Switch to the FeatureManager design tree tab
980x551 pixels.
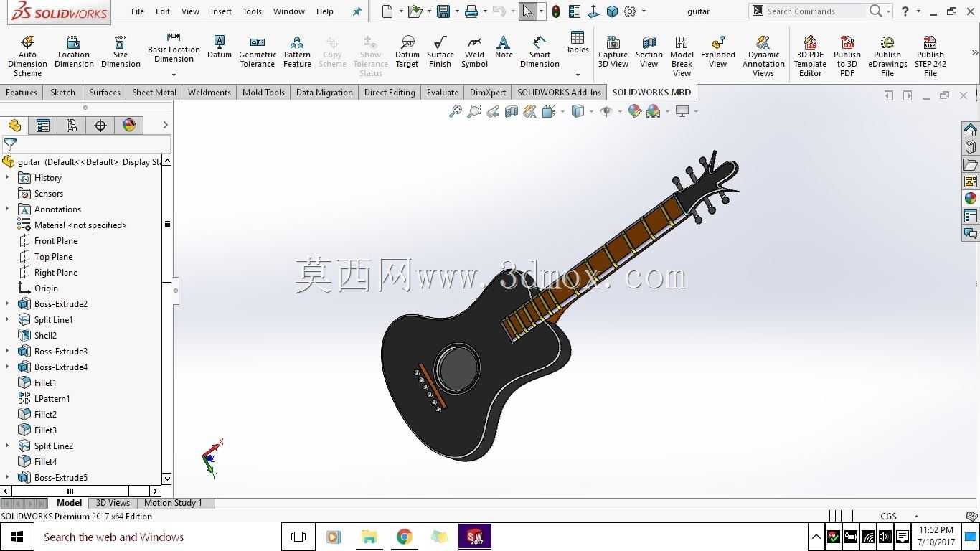coord(14,126)
